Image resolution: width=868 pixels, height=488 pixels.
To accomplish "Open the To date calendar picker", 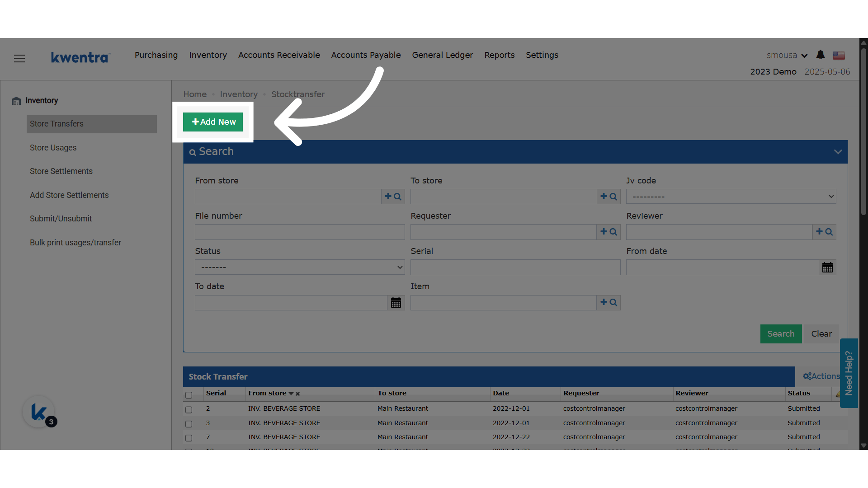I will [396, 303].
